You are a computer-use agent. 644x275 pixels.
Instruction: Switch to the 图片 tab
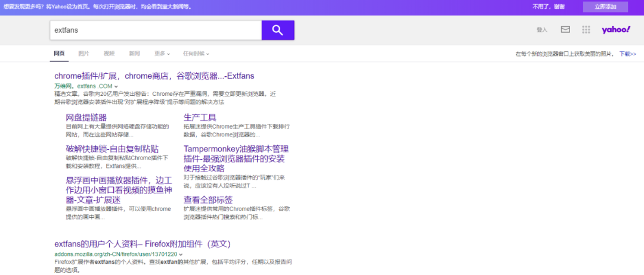point(83,54)
